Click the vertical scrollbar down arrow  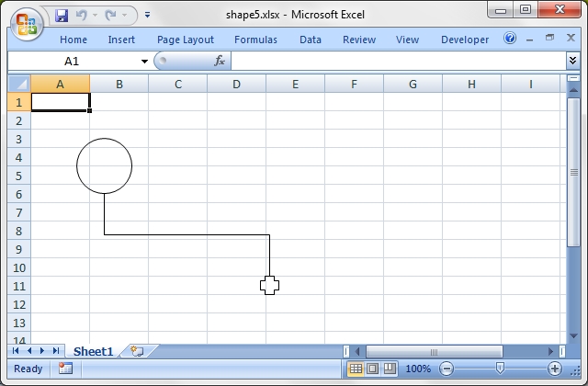pyautogui.click(x=573, y=336)
